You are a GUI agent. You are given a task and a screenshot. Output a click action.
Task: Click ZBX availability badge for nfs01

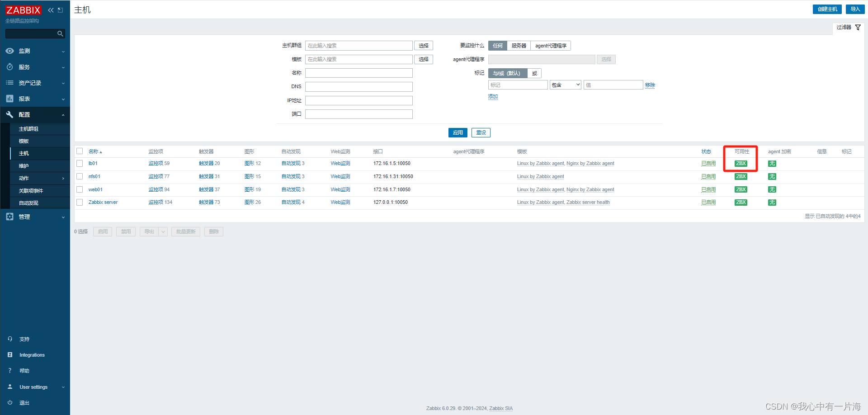(x=741, y=177)
